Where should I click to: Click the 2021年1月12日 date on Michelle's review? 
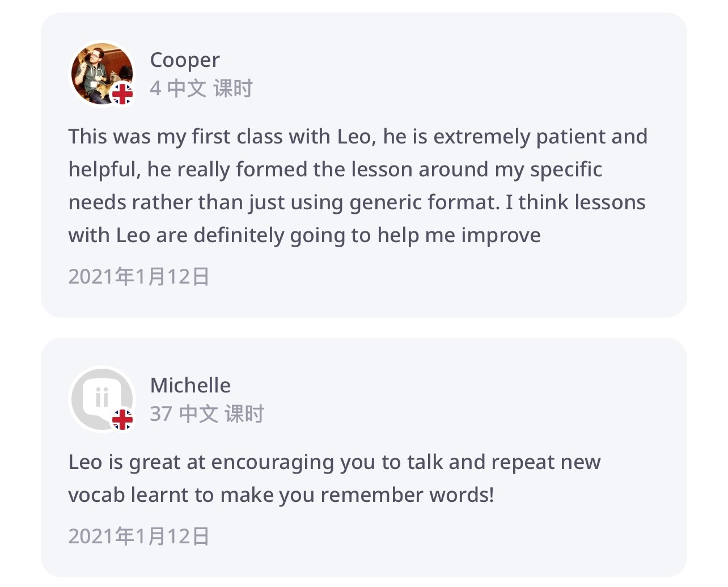click(139, 537)
